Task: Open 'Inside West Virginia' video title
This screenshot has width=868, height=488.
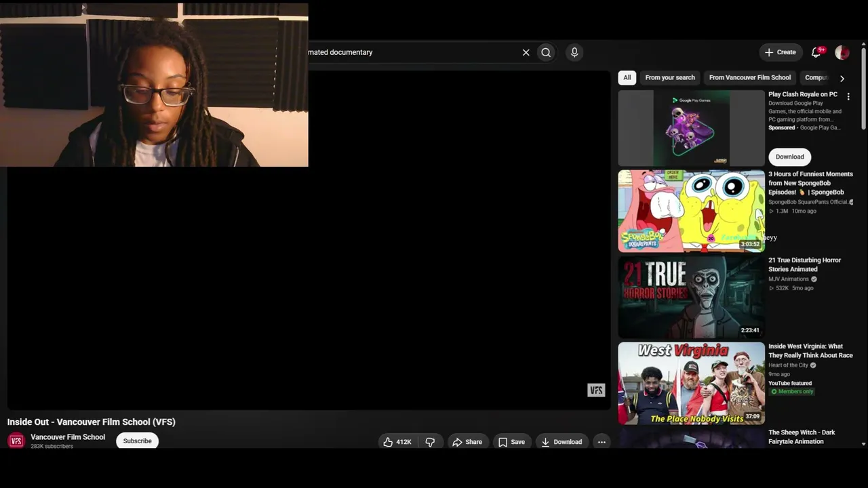Action: tap(810, 350)
